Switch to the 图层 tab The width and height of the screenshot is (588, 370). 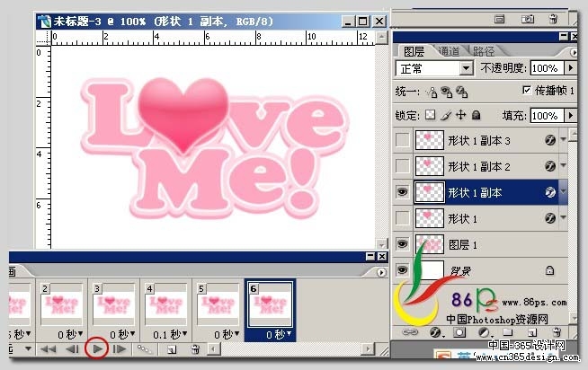[x=414, y=51]
